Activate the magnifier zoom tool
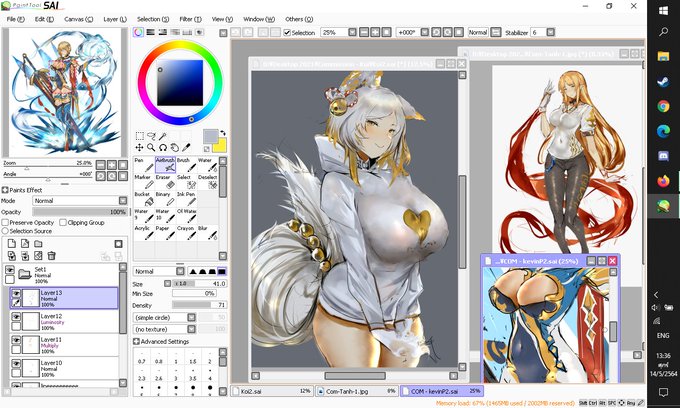680x408 pixels. click(x=151, y=148)
